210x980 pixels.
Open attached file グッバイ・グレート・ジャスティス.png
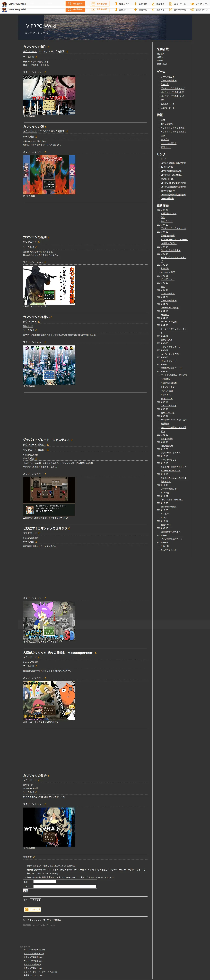(40, 972)
